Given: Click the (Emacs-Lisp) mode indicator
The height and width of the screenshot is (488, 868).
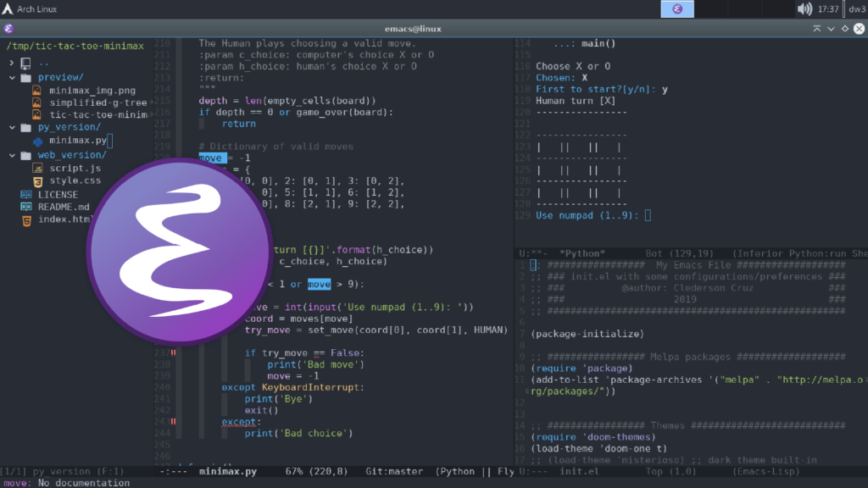Looking at the screenshot, I should (766, 471).
